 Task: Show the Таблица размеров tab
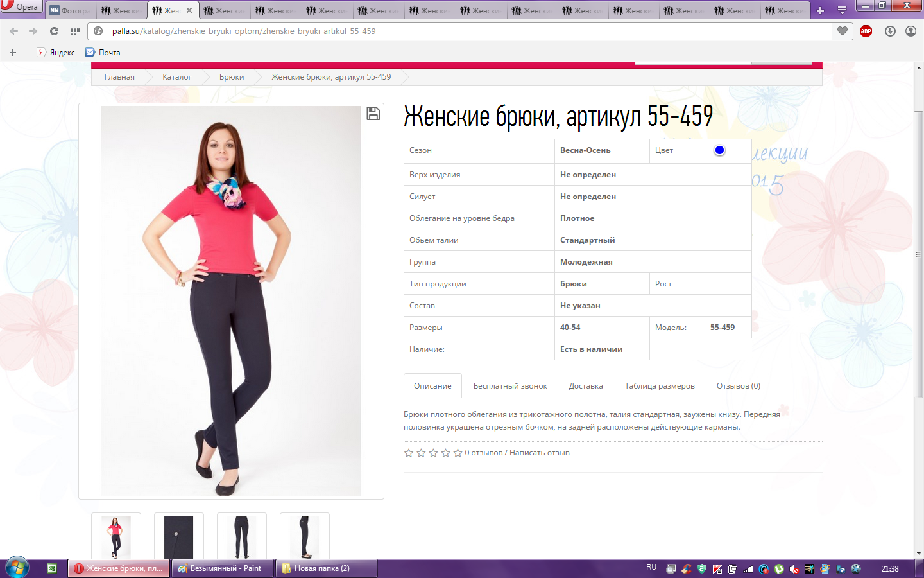click(660, 386)
